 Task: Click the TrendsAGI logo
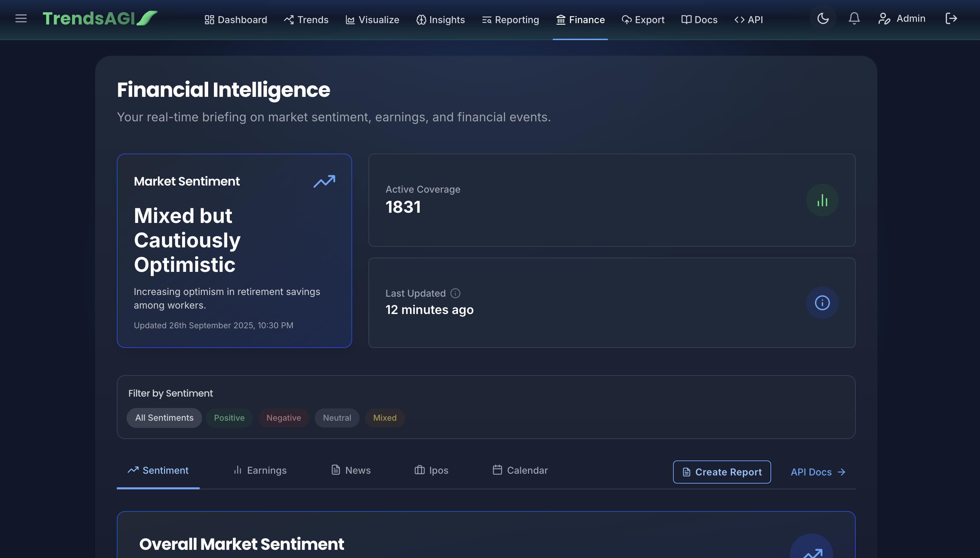click(x=99, y=18)
